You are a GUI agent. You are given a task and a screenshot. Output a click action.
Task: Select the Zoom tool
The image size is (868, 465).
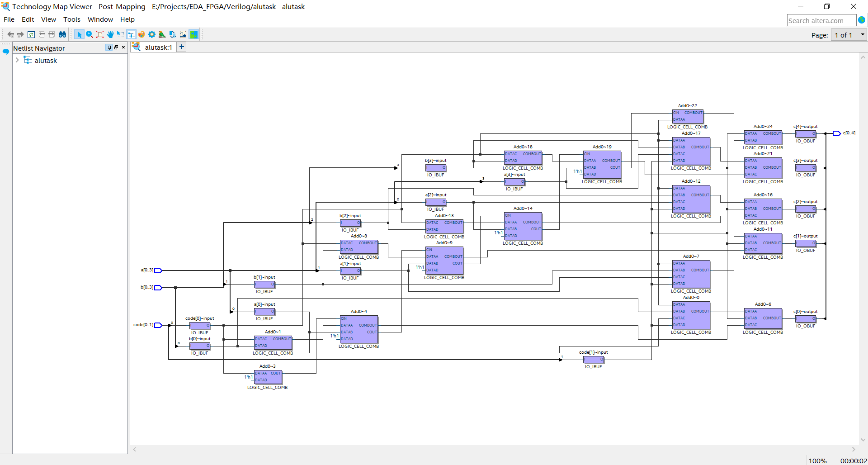click(x=90, y=34)
